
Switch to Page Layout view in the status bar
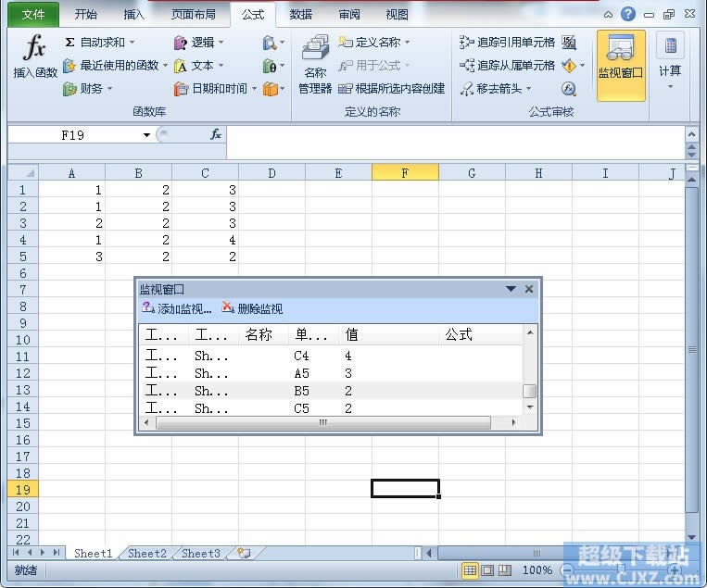coord(487,570)
